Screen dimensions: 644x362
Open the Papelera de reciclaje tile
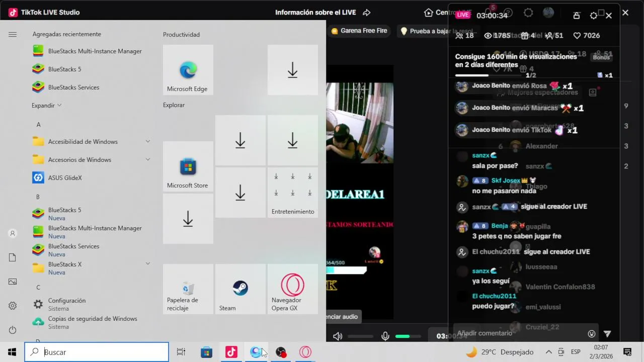[188, 289]
